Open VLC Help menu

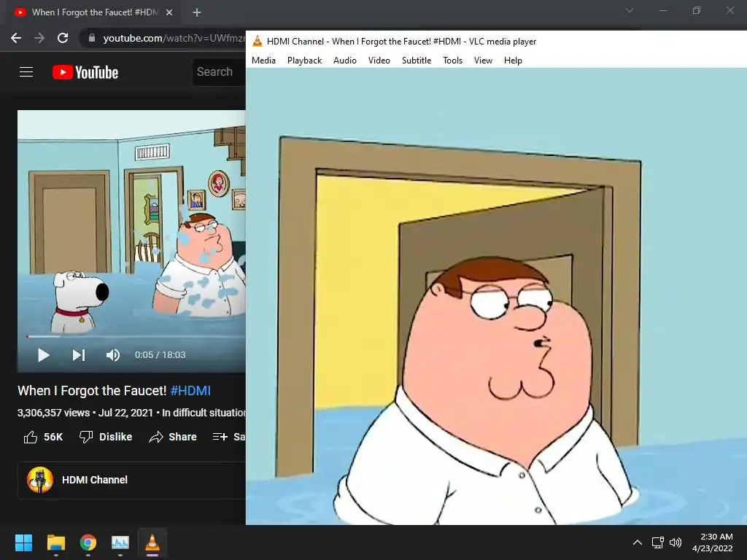[x=513, y=61]
